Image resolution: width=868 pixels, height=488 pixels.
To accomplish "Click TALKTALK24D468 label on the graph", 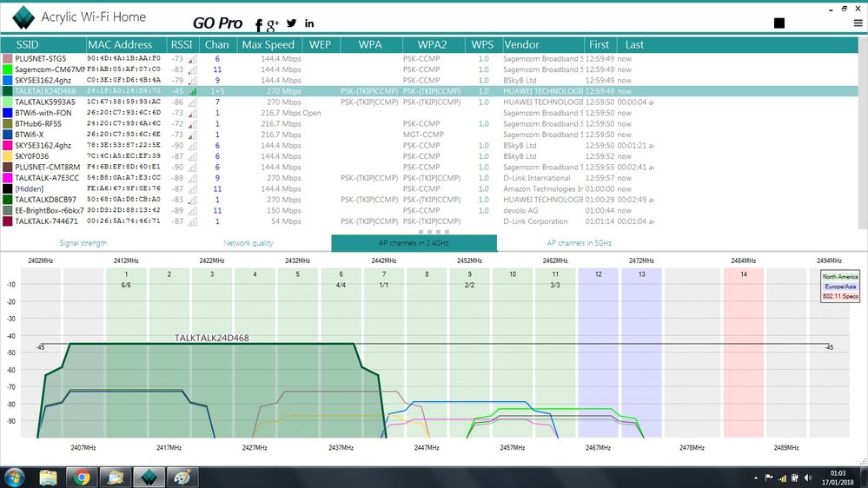I will [x=211, y=338].
